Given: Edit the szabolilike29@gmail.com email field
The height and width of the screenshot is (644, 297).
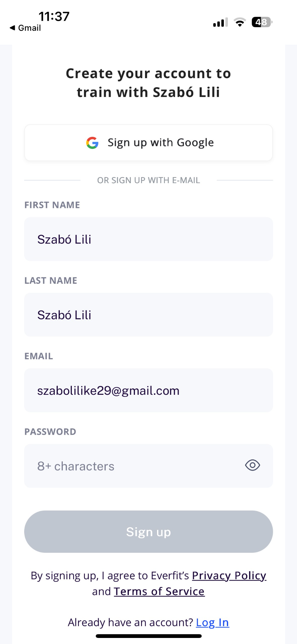Looking at the screenshot, I should click(x=148, y=390).
